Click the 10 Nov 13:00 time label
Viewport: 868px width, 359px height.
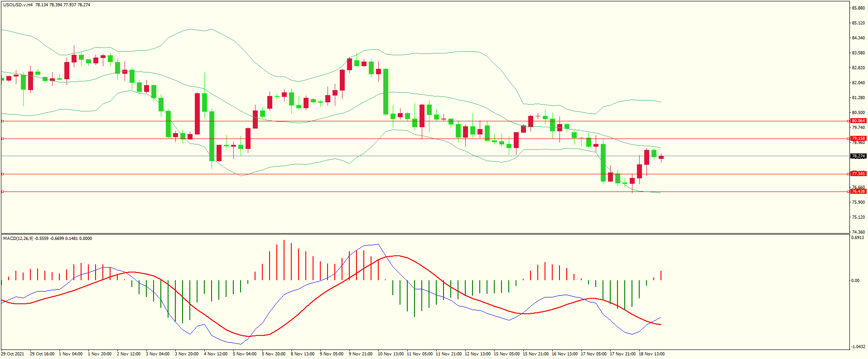point(391,354)
